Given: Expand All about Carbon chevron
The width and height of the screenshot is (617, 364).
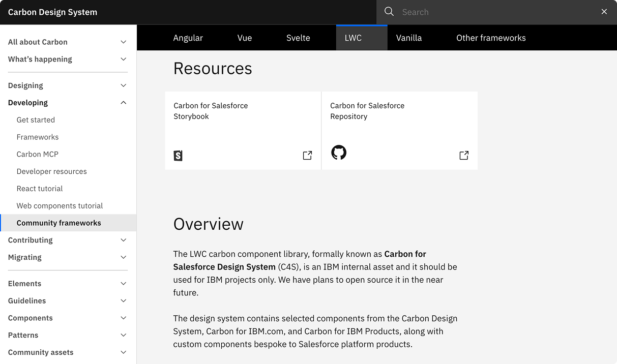Looking at the screenshot, I should (123, 42).
